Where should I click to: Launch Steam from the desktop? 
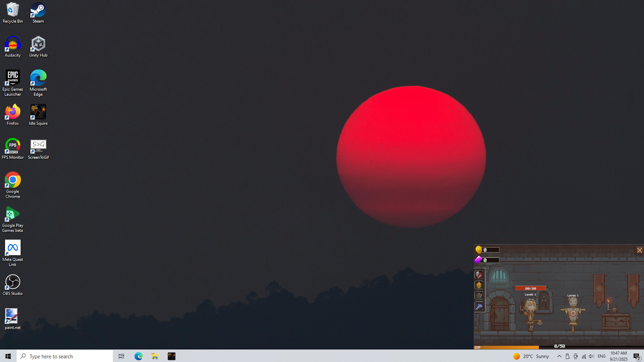click(38, 10)
